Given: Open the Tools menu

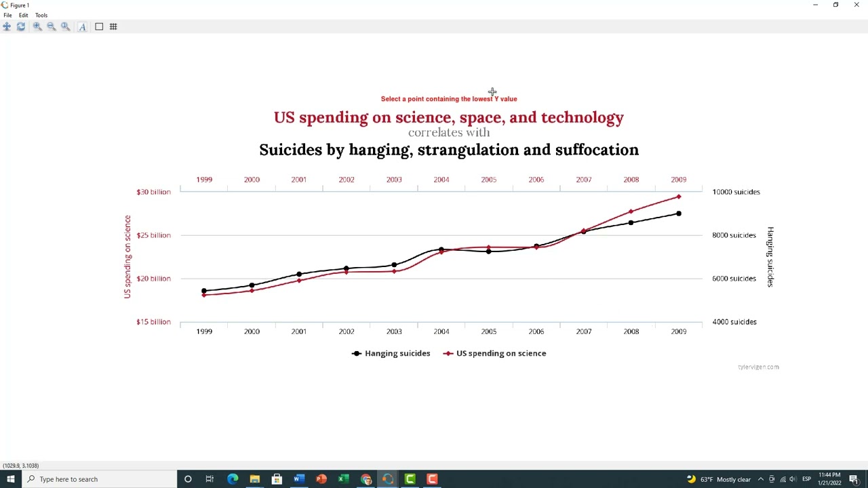Looking at the screenshot, I should (41, 15).
